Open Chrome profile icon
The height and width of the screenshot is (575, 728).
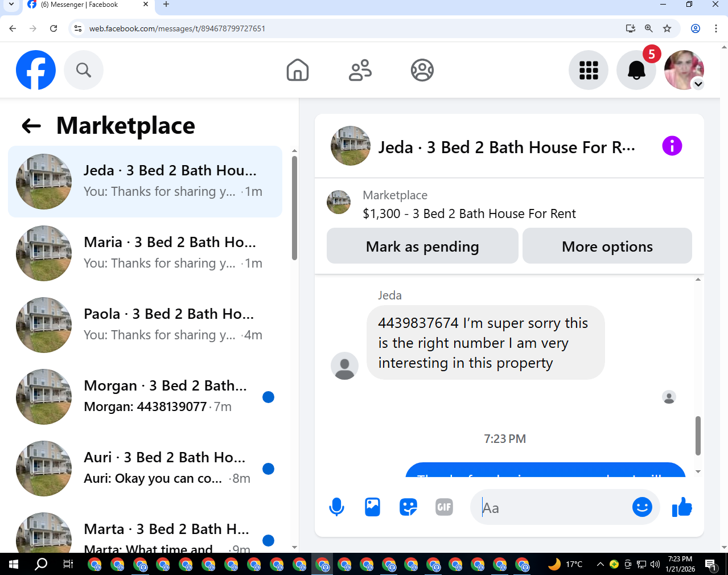pyautogui.click(x=696, y=28)
